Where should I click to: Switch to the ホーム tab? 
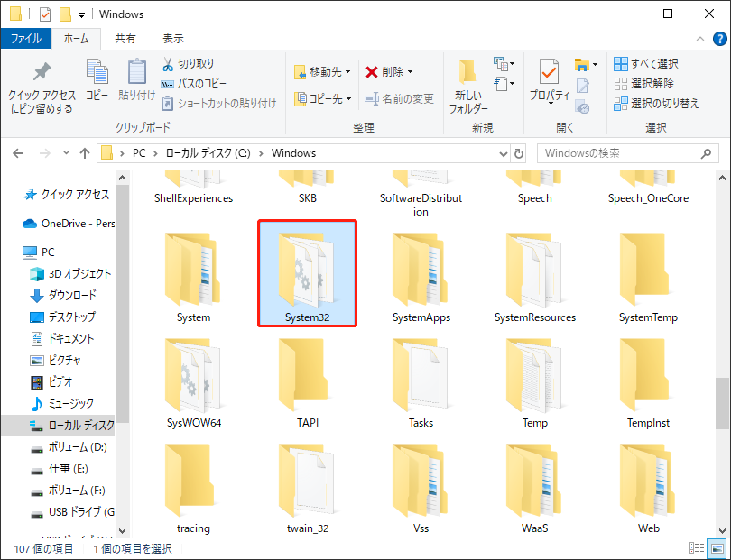76,39
